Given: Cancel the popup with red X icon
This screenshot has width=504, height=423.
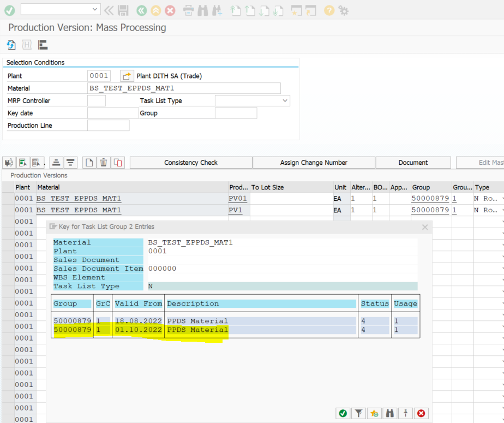Looking at the screenshot, I should coord(421,413).
